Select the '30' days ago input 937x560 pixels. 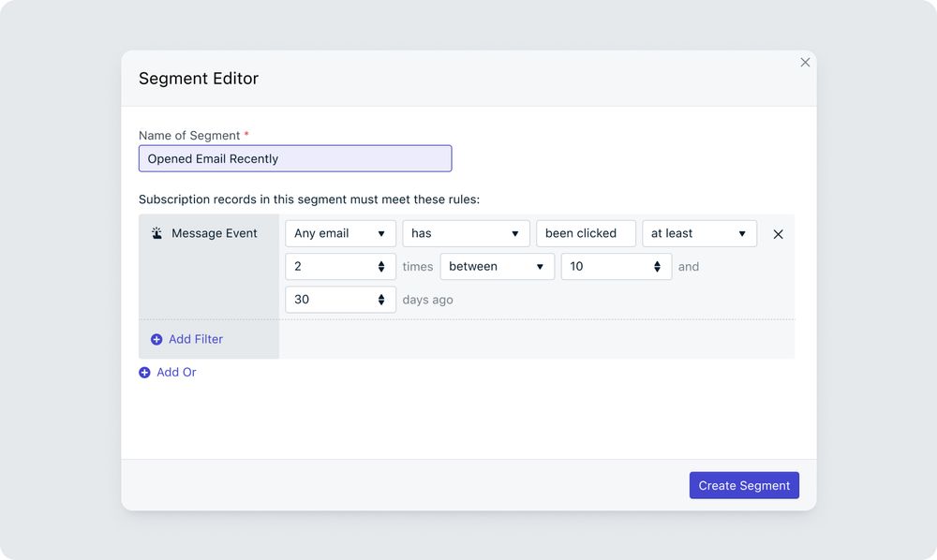pyautogui.click(x=328, y=299)
